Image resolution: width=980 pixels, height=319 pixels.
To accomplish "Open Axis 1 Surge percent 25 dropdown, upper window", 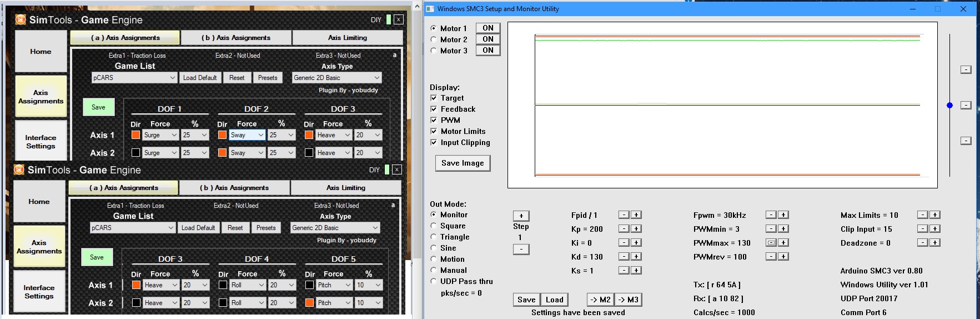I will coord(195,134).
